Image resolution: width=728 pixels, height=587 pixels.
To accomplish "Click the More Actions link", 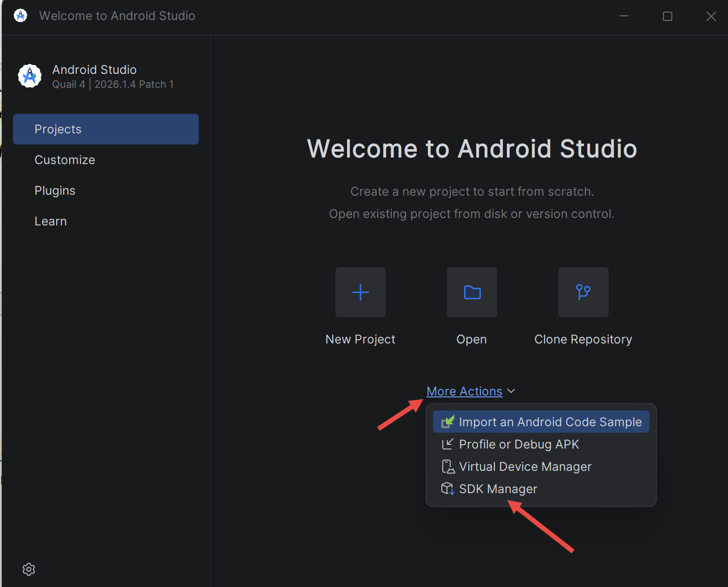I will point(464,391).
